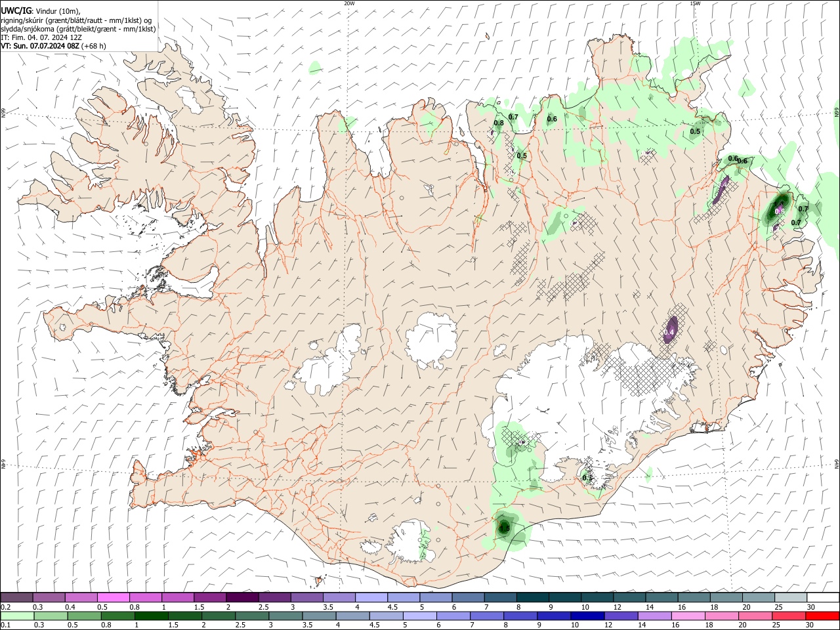Viewport: 840px width, 630px height.
Task: Select the white swatch at 30 in upper scale
Action: click(824, 597)
